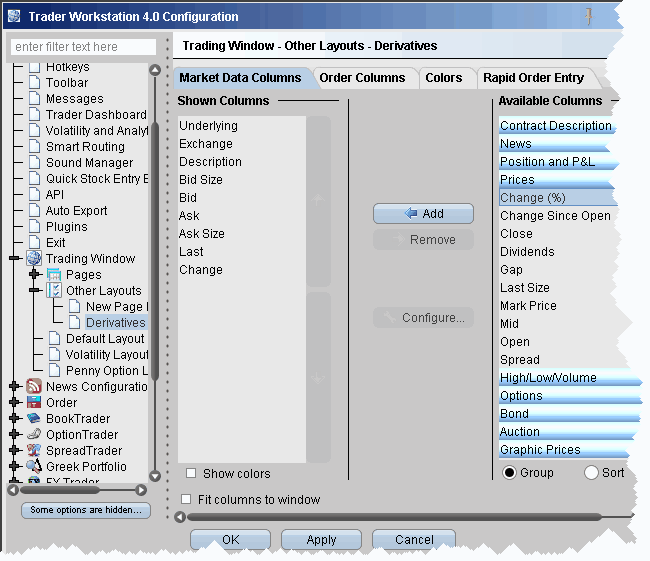Expand the Greek Portfolio tree node
Screen dimensions: 650x561
click(15, 466)
